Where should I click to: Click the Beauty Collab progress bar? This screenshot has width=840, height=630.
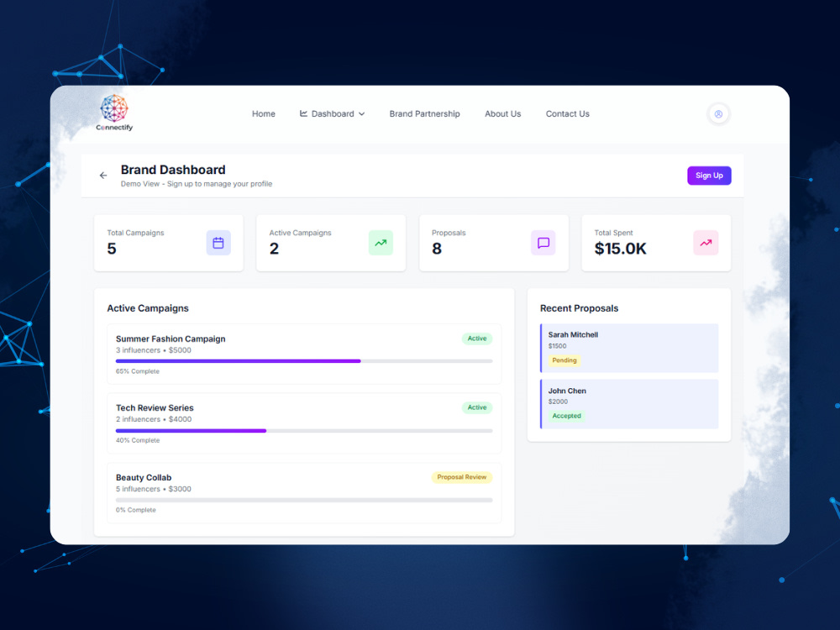[x=304, y=500]
